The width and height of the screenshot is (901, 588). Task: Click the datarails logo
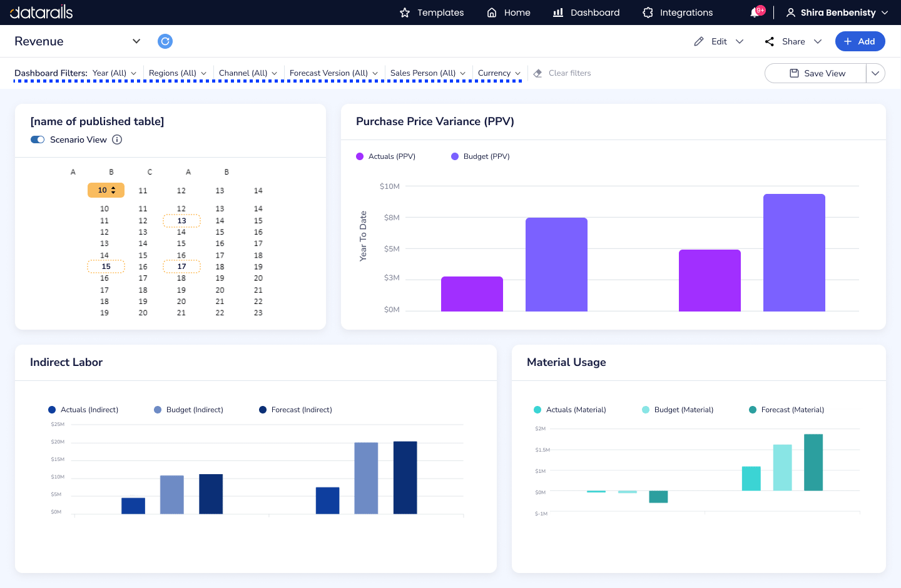coord(41,13)
